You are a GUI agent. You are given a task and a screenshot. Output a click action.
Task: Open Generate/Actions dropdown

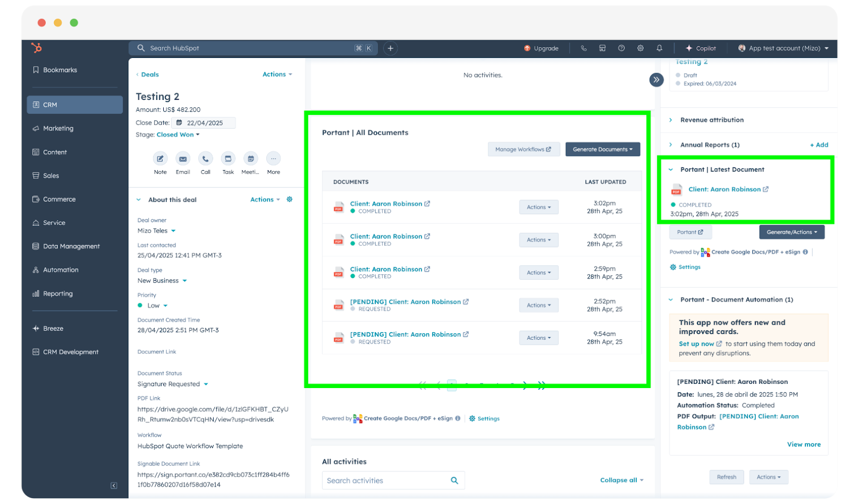pos(792,232)
